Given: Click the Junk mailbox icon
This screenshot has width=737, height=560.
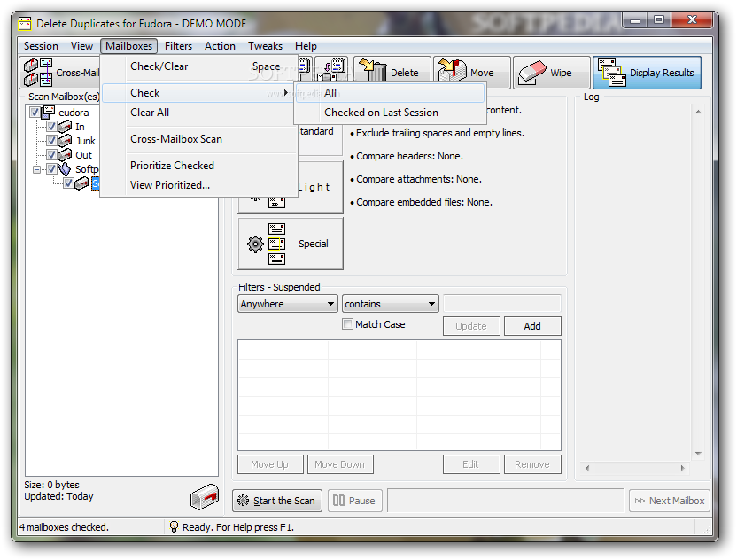Looking at the screenshot, I should tap(65, 141).
